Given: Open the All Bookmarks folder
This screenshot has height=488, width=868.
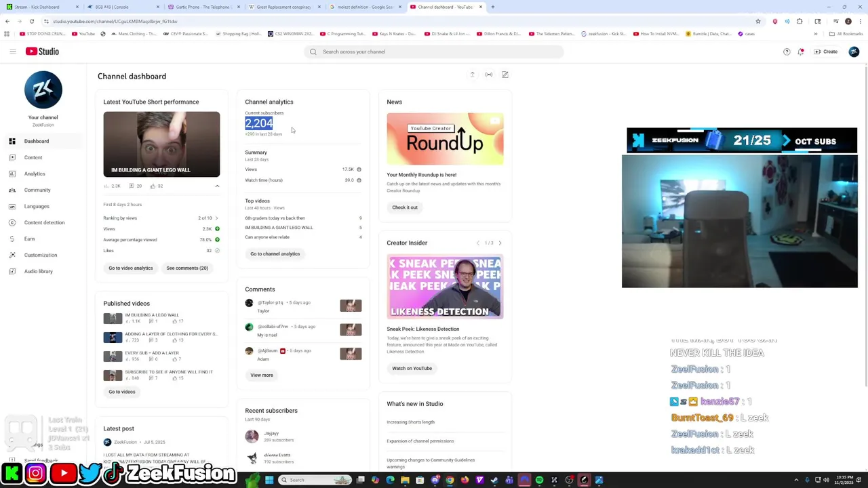Looking at the screenshot, I should pos(846,34).
